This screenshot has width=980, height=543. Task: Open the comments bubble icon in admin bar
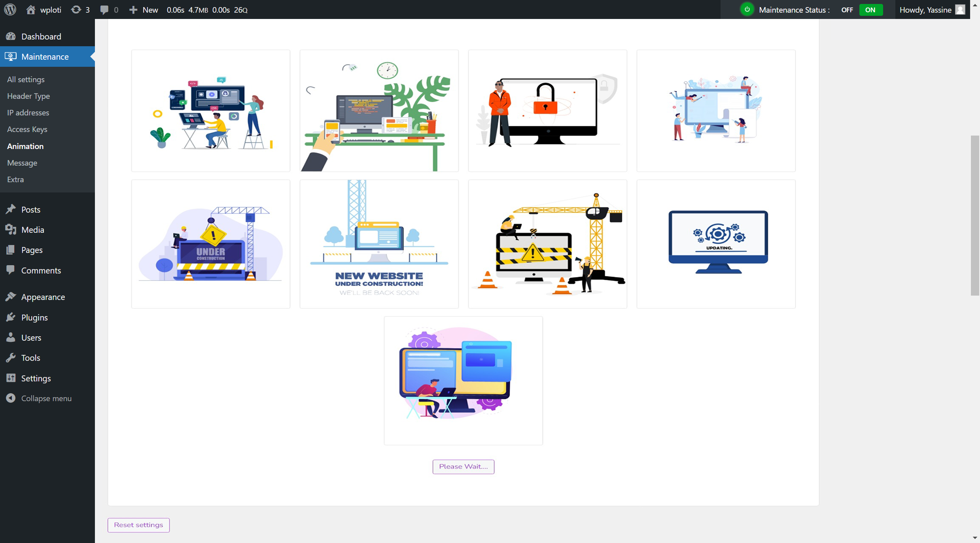click(104, 10)
